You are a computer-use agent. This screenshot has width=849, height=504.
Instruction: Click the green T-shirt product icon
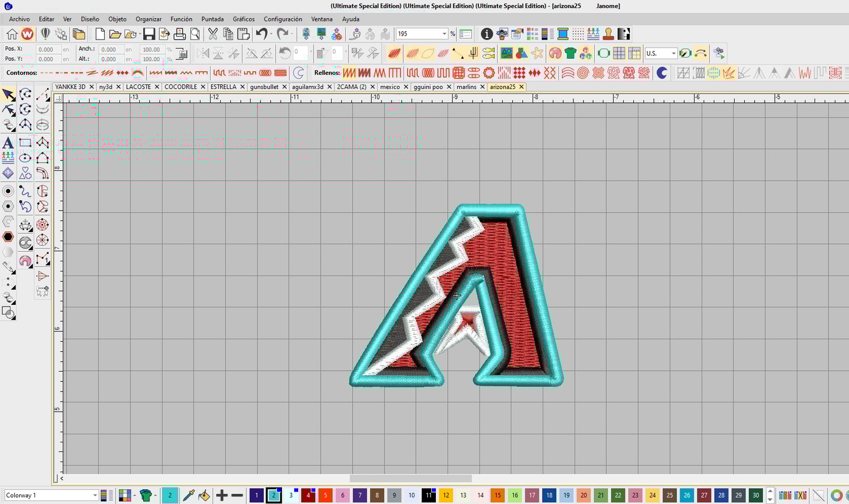point(571,53)
